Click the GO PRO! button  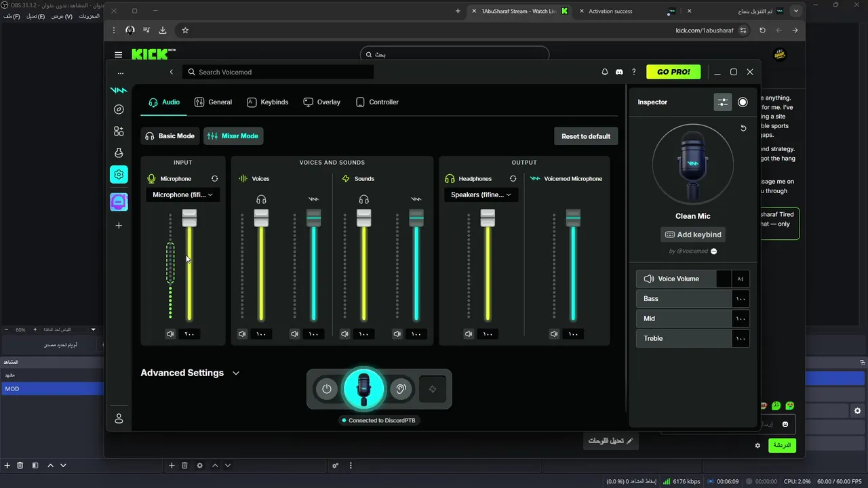point(673,72)
